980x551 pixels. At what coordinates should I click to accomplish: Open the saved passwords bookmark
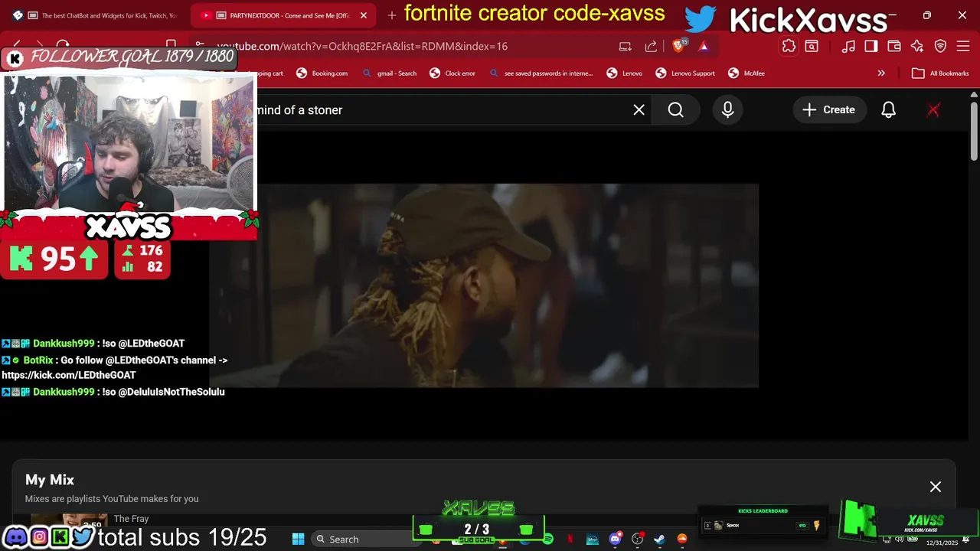[x=541, y=73]
